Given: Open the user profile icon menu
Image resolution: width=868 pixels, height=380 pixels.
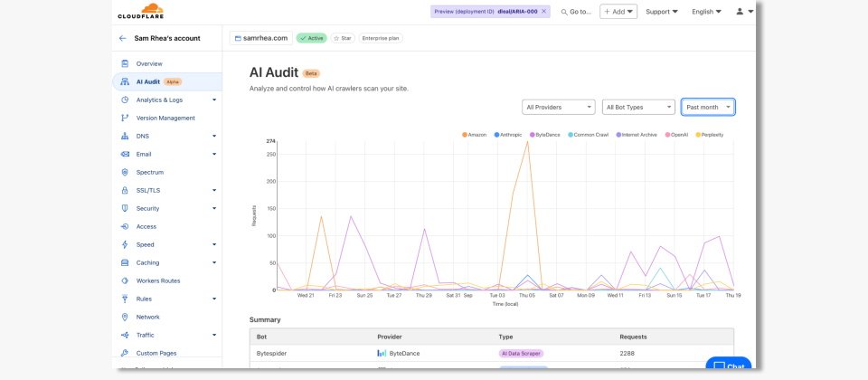Looking at the screenshot, I should [744, 12].
